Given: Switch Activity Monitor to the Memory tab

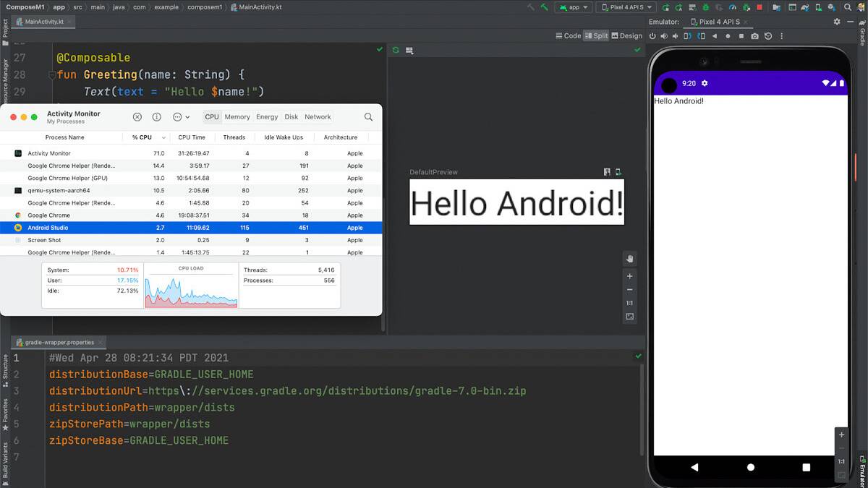Looking at the screenshot, I should 237,117.
